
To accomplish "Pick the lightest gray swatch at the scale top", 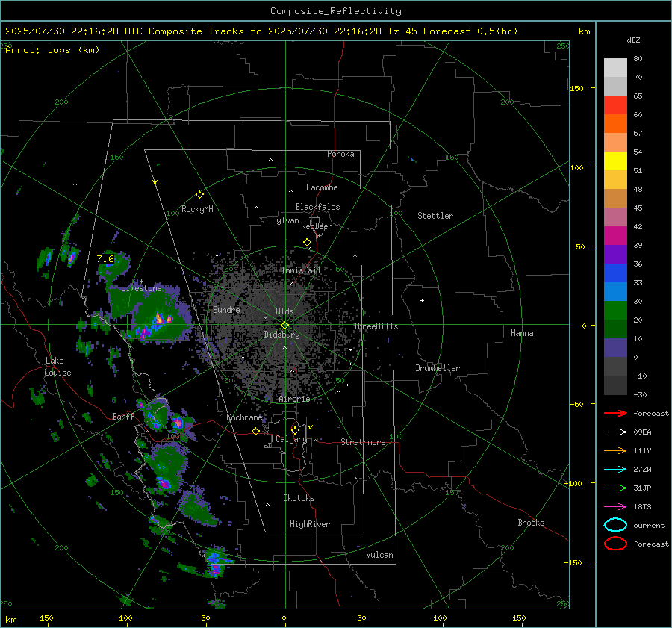I will pos(615,67).
